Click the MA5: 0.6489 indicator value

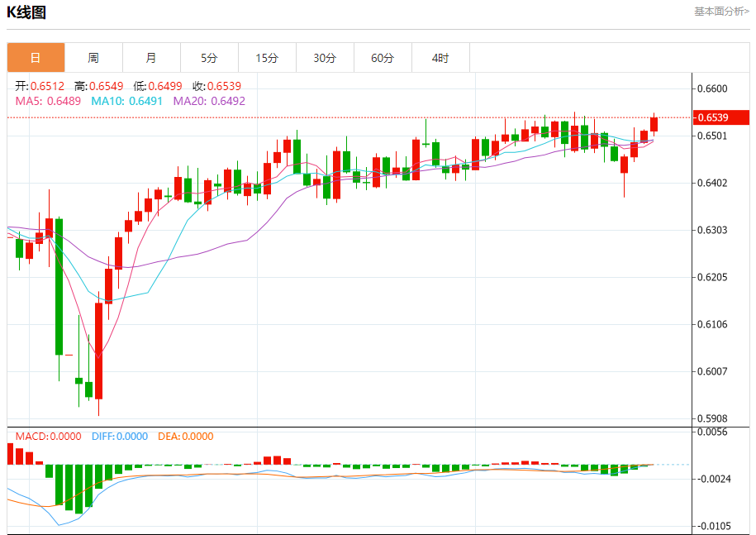pyautogui.click(x=48, y=101)
